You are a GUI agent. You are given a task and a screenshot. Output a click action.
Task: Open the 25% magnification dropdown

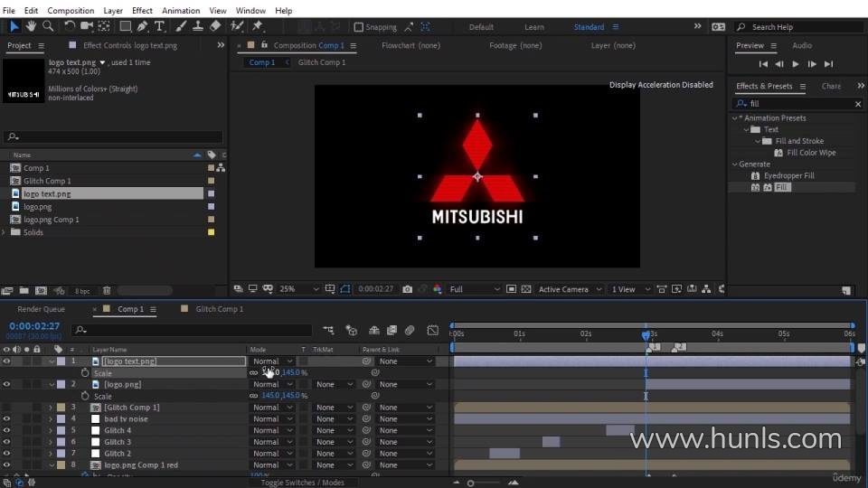click(299, 289)
